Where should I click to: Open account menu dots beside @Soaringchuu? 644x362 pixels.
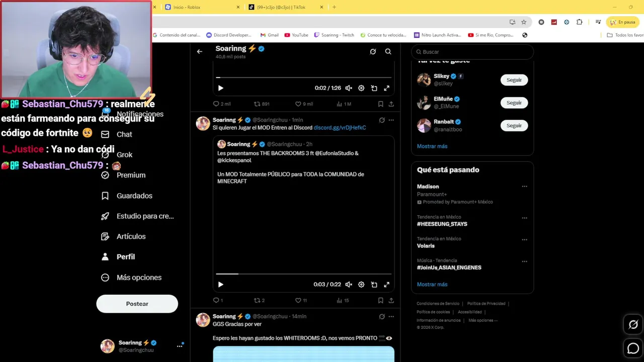179,346
